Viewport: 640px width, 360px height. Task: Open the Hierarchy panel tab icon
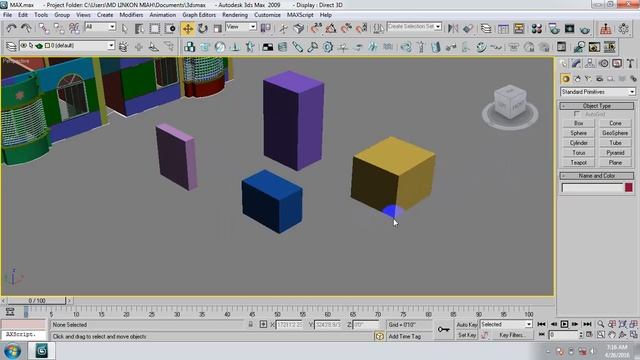pyautogui.click(x=590, y=63)
